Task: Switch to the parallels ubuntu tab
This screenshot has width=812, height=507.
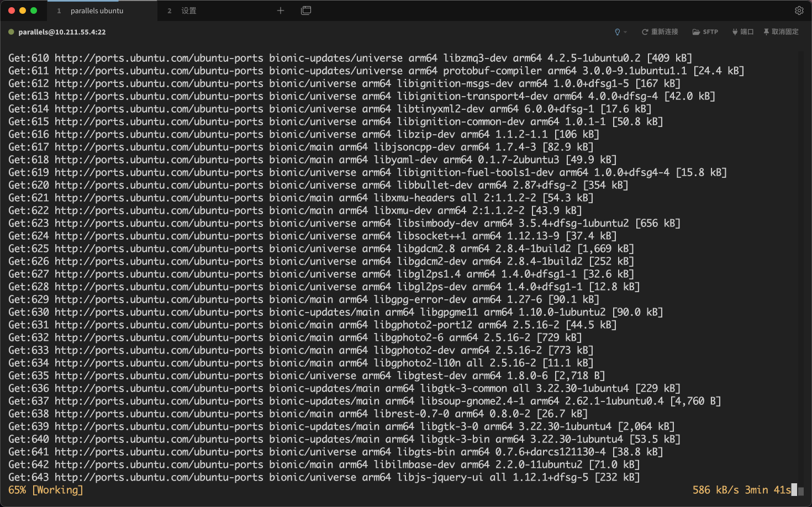Action: pyautogui.click(x=103, y=10)
